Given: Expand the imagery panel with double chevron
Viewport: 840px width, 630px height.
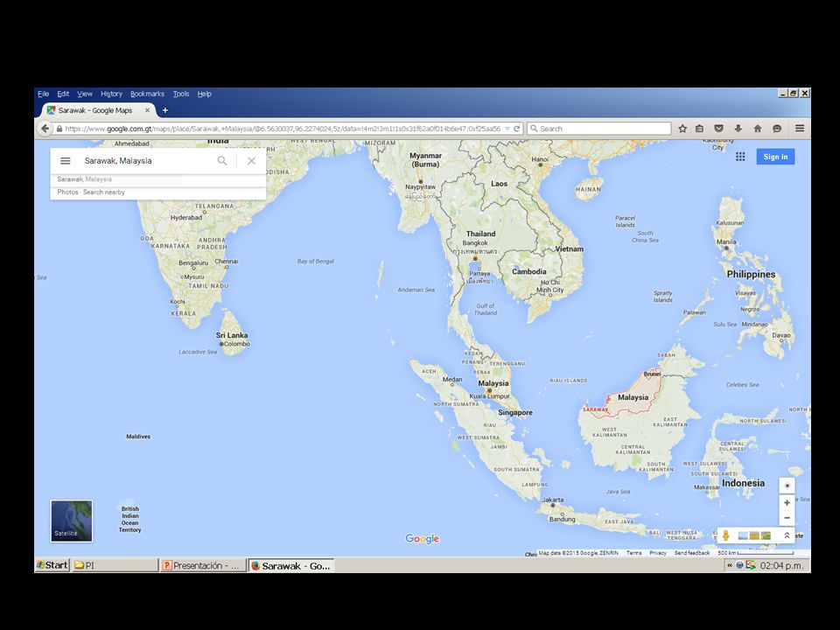Looking at the screenshot, I should point(787,535).
